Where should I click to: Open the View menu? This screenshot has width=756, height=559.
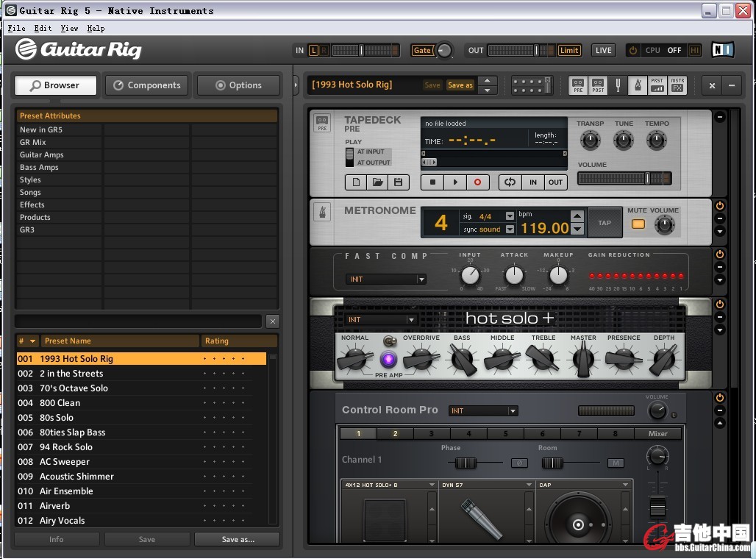pos(69,28)
